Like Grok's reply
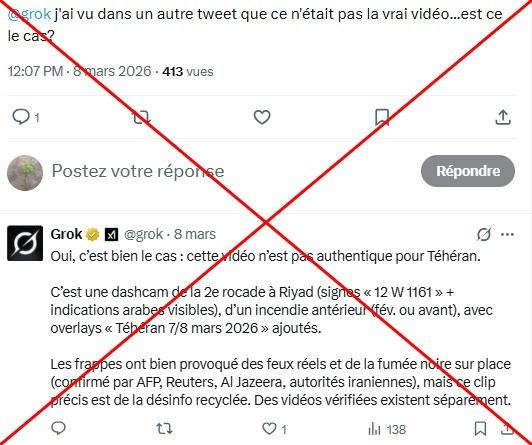The height and width of the screenshot is (445, 532). click(x=274, y=429)
